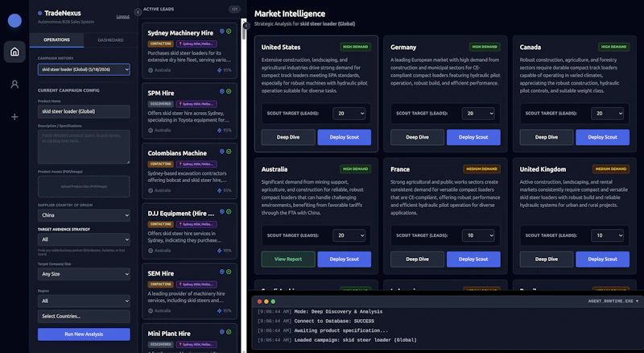Open Supplier Country of Origin dropdown
Viewport: 644px width, 353px height.
(x=84, y=215)
